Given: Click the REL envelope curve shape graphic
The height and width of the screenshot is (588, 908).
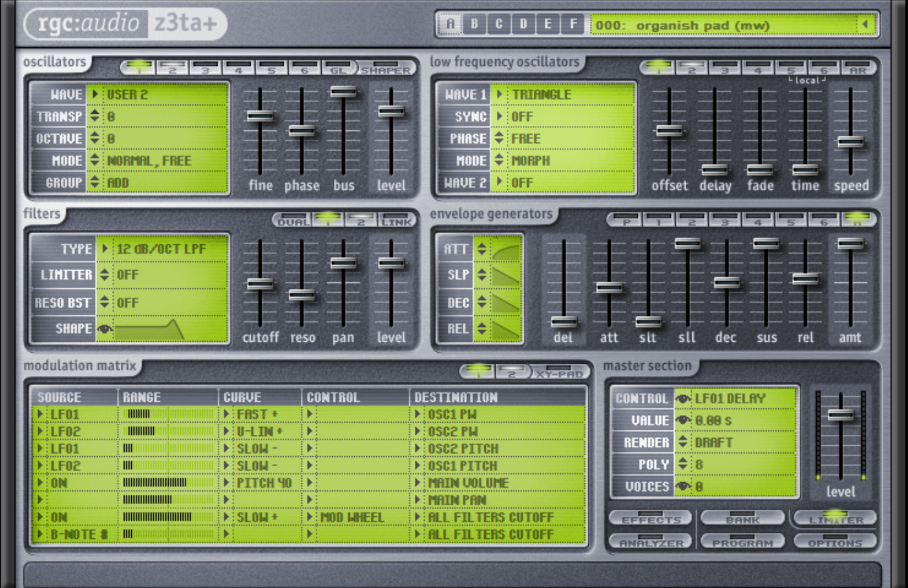Looking at the screenshot, I should (505, 329).
